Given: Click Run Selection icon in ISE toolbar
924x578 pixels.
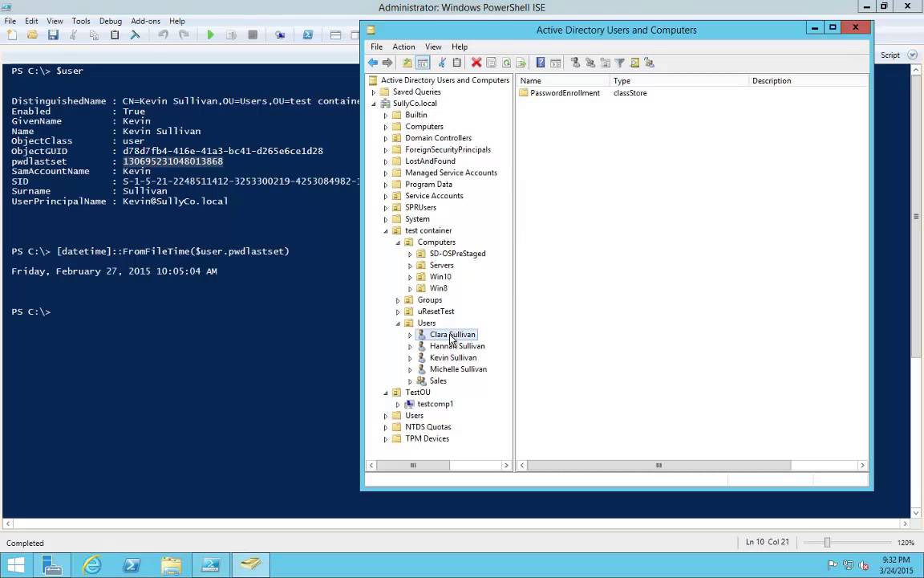Looking at the screenshot, I should 232,35.
